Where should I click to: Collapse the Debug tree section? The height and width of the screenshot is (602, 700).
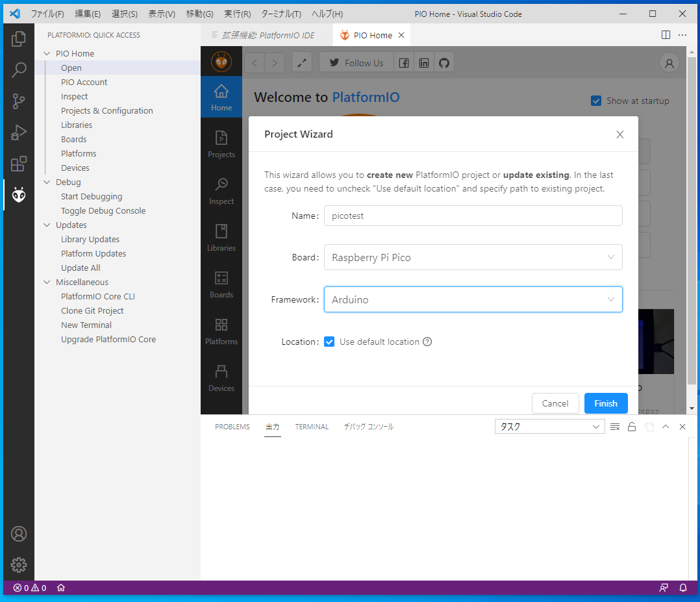[x=47, y=182]
